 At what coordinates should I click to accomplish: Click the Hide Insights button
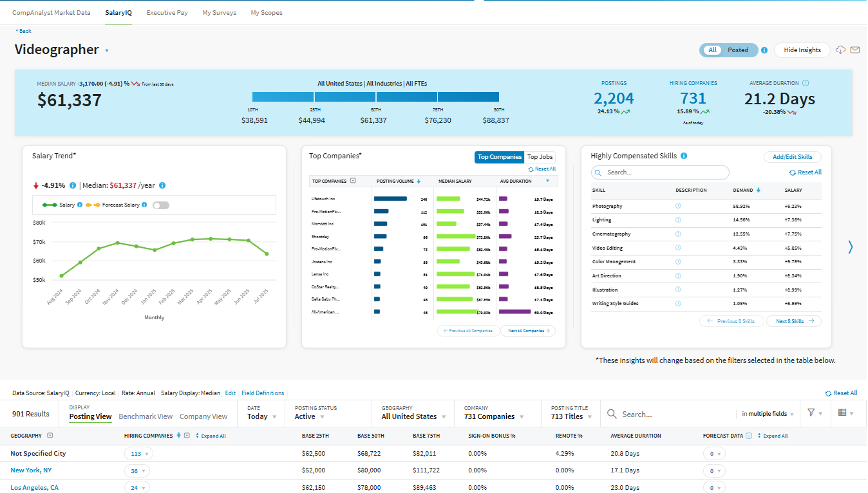(x=802, y=50)
